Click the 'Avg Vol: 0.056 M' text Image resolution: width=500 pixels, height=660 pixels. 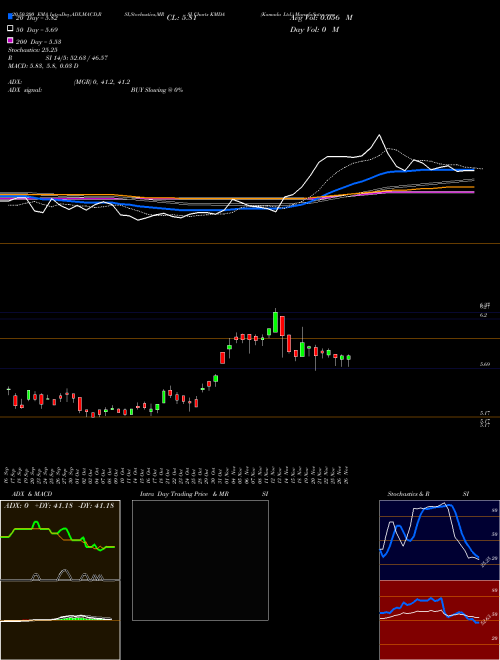321,18
